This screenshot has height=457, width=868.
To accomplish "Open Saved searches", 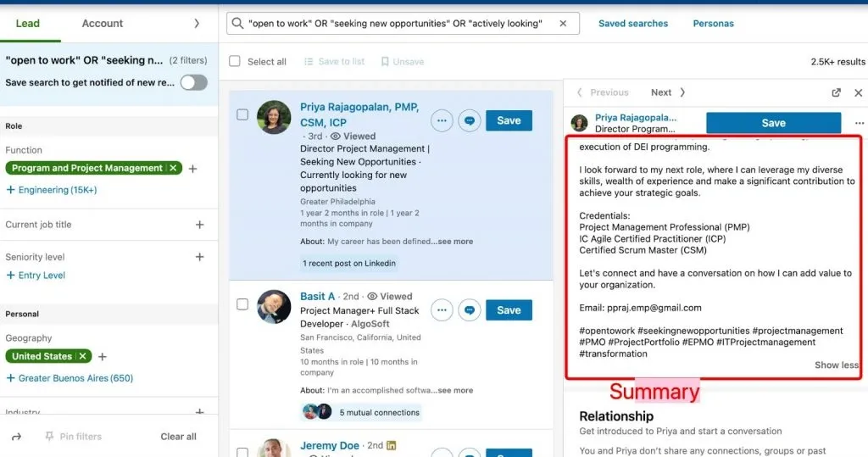I will click(x=632, y=23).
